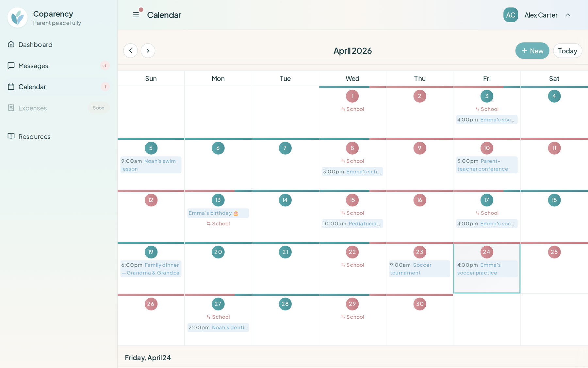Screen dimensions: 588x368
Task: Select Messages in the sidebar navigation
Action: [34, 65]
